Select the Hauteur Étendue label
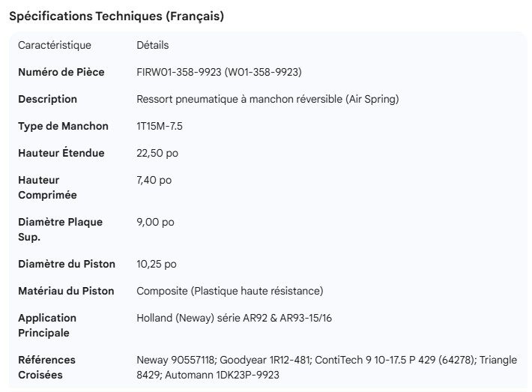 tap(61, 153)
